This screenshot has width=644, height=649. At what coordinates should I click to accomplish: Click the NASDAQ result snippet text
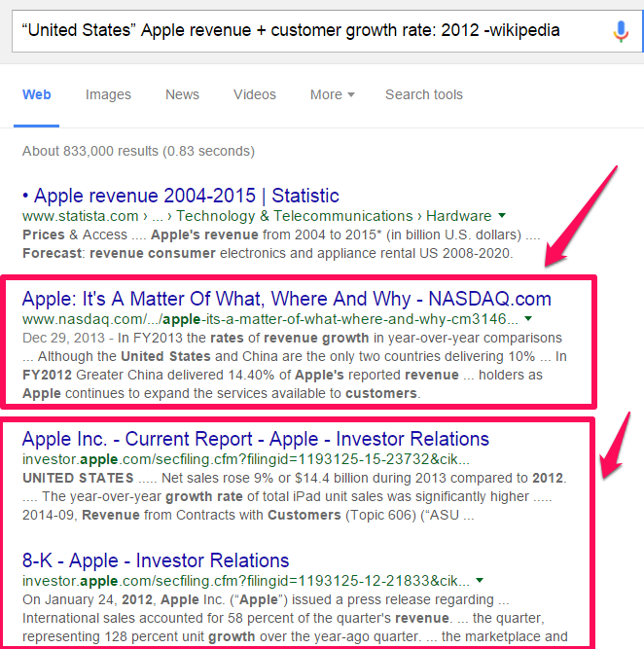pos(292,366)
